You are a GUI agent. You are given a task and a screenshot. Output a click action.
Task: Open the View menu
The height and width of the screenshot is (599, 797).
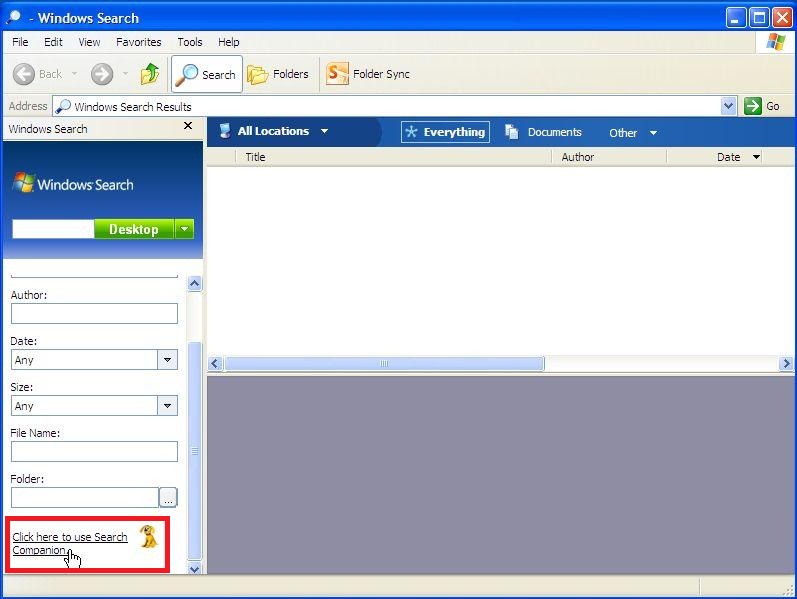tap(89, 42)
